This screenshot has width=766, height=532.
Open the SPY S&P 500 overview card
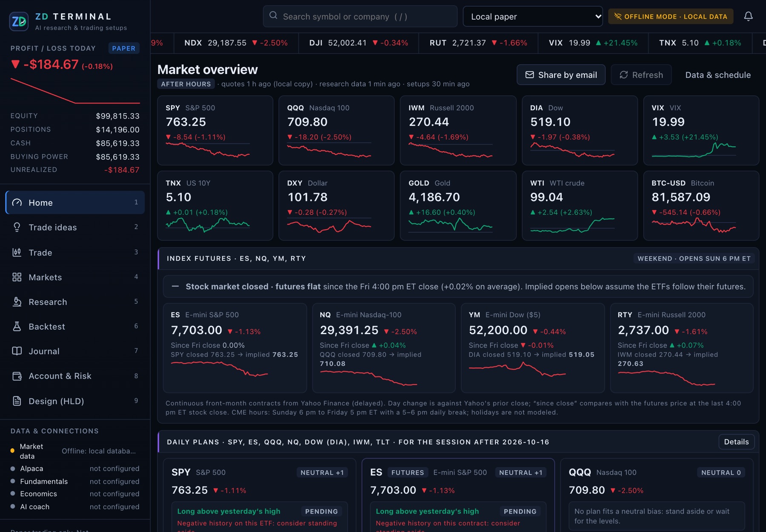click(x=215, y=131)
